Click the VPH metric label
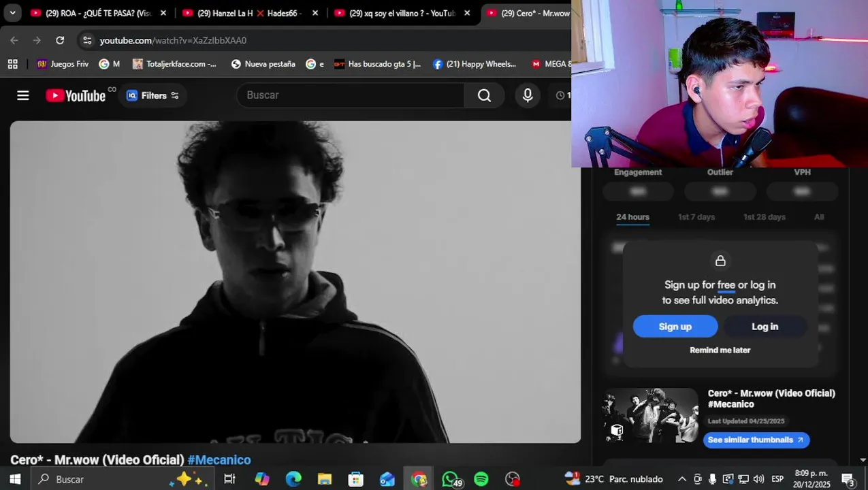Image resolution: width=868 pixels, height=490 pixels. coord(803,172)
